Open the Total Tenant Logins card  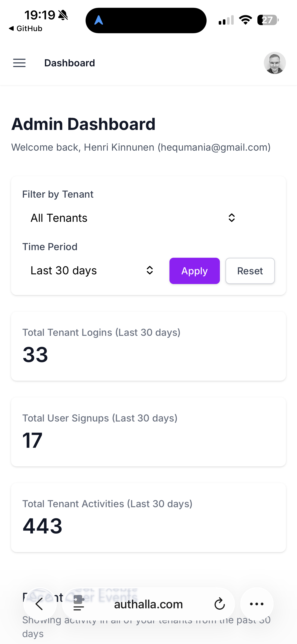tap(148, 346)
